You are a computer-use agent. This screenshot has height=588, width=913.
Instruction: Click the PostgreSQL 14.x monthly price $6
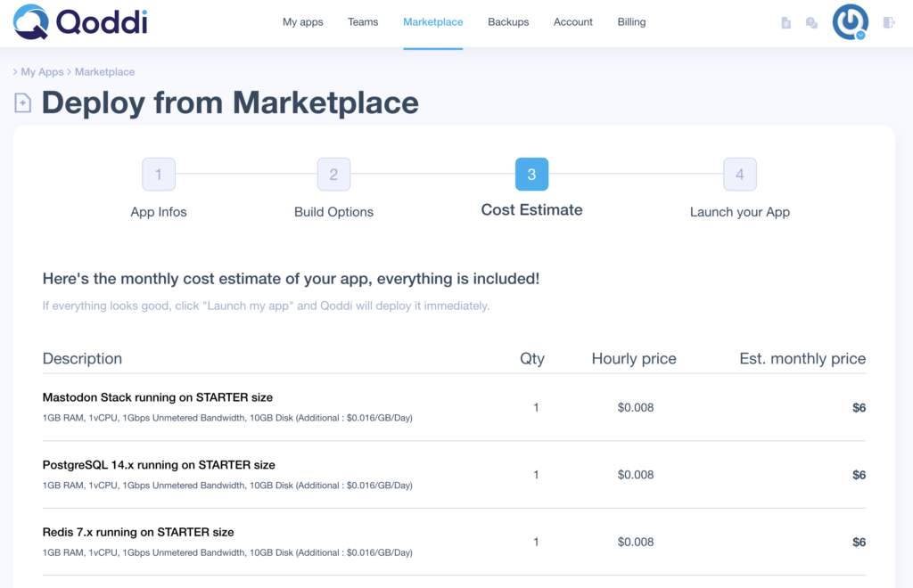[859, 475]
